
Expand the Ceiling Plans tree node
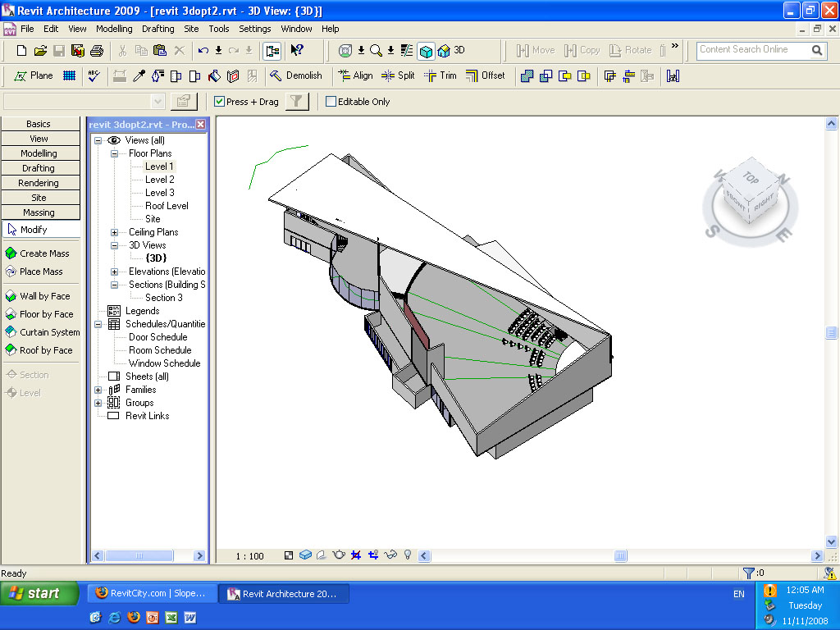[x=114, y=232]
